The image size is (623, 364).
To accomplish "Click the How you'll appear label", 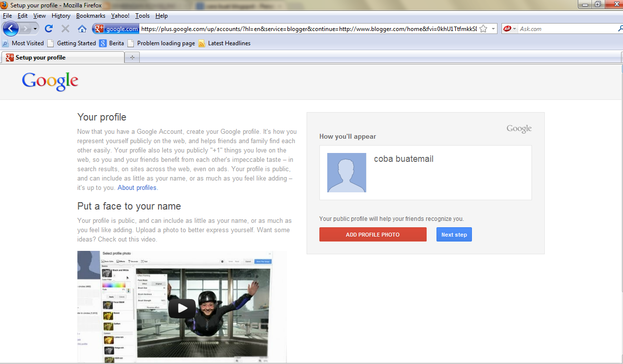I will point(347,136).
